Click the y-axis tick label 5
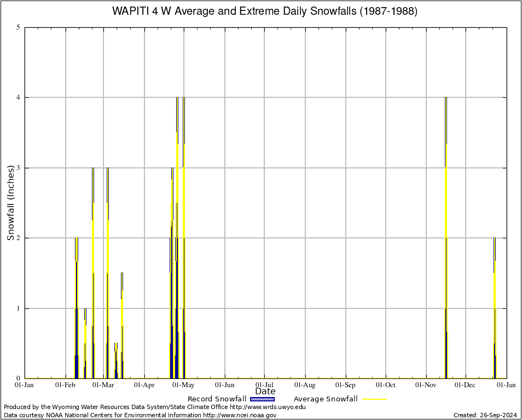The height and width of the screenshot is (420, 522). coord(19,27)
